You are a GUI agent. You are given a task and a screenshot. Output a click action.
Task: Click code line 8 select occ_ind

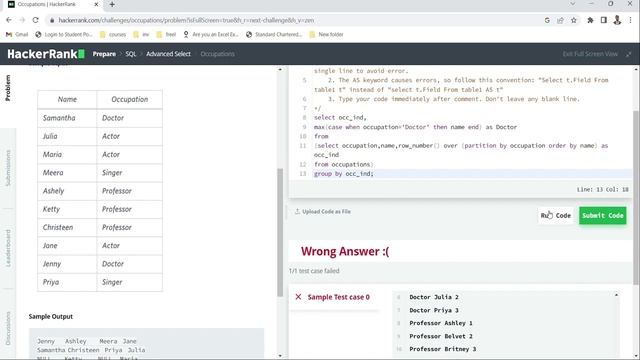340,118
